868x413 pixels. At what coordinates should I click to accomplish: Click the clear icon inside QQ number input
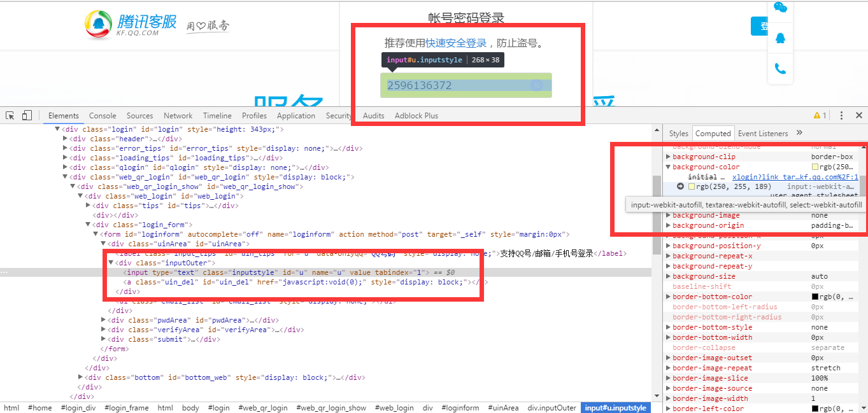point(537,85)
